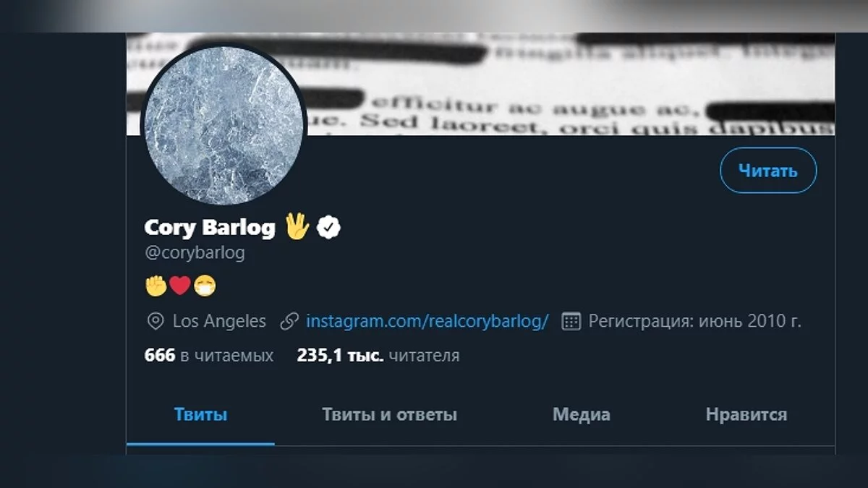The image size is (868, 488).
Task: Switch to the Нравится tab
Action: click(746, 415)
